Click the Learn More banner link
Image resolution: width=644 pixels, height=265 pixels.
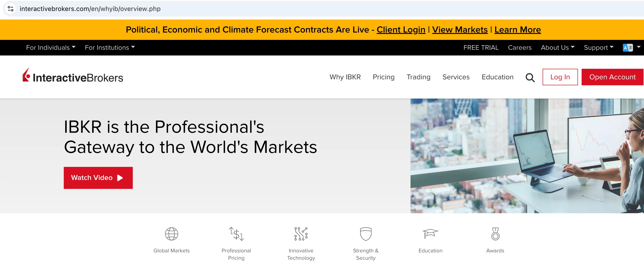517,30
